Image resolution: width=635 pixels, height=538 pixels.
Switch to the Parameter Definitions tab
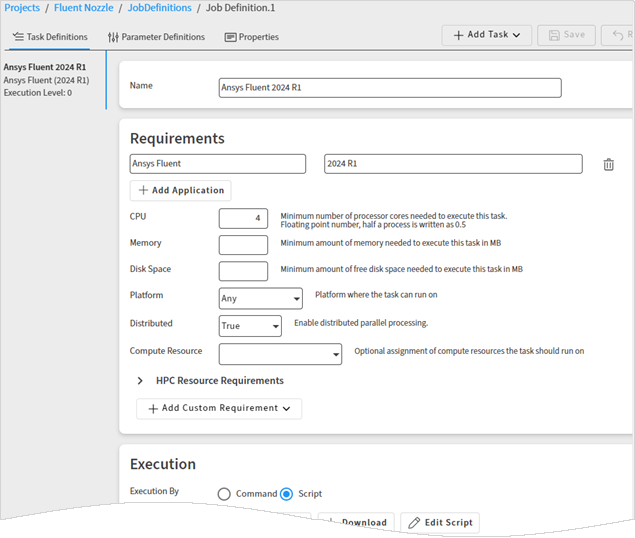click(156, 37)
